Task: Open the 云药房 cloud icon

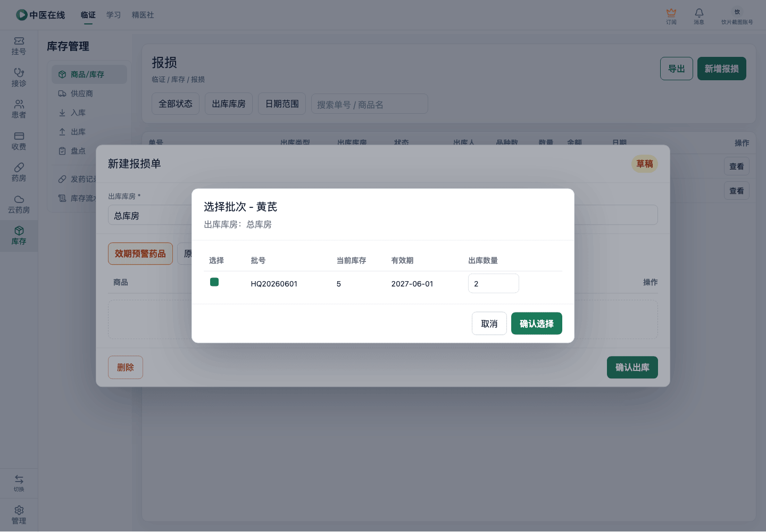Action: tap(19, 199)
